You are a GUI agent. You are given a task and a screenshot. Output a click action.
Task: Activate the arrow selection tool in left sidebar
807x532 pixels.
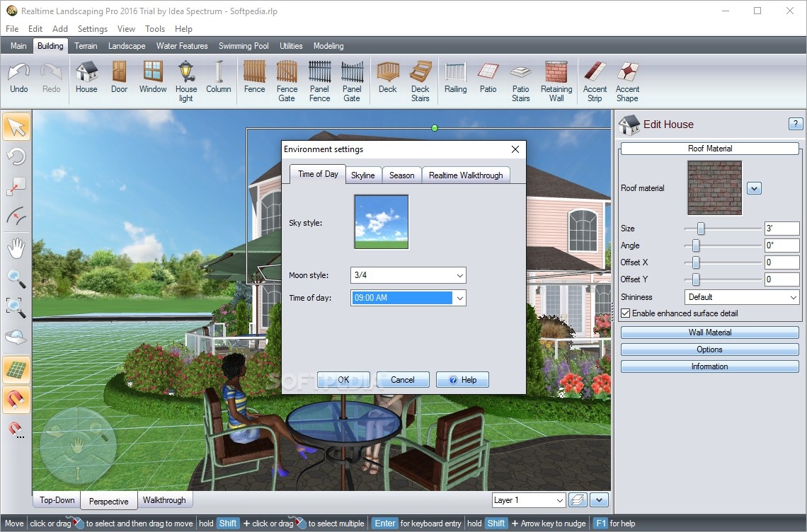(x=16, y=127)
